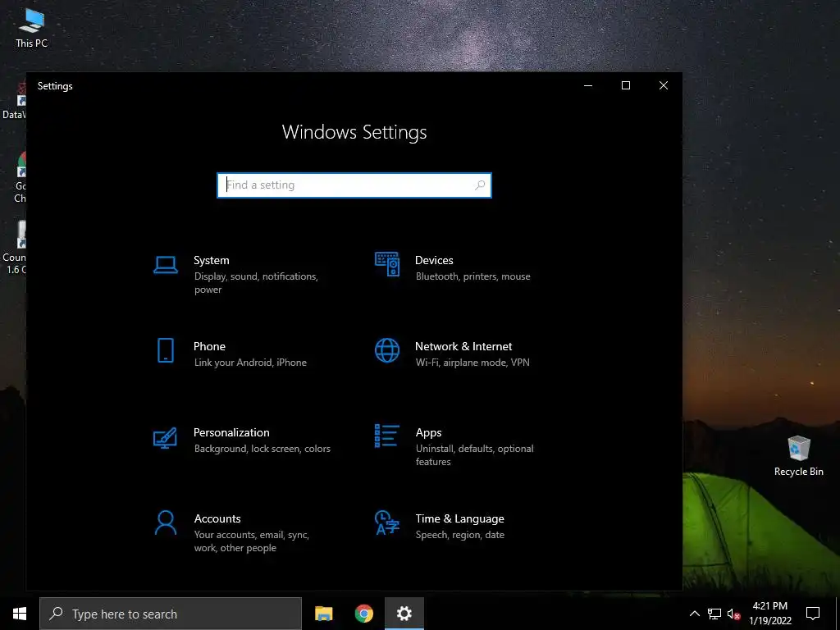Open the Apps category label
840x630 pixels.
428,432
